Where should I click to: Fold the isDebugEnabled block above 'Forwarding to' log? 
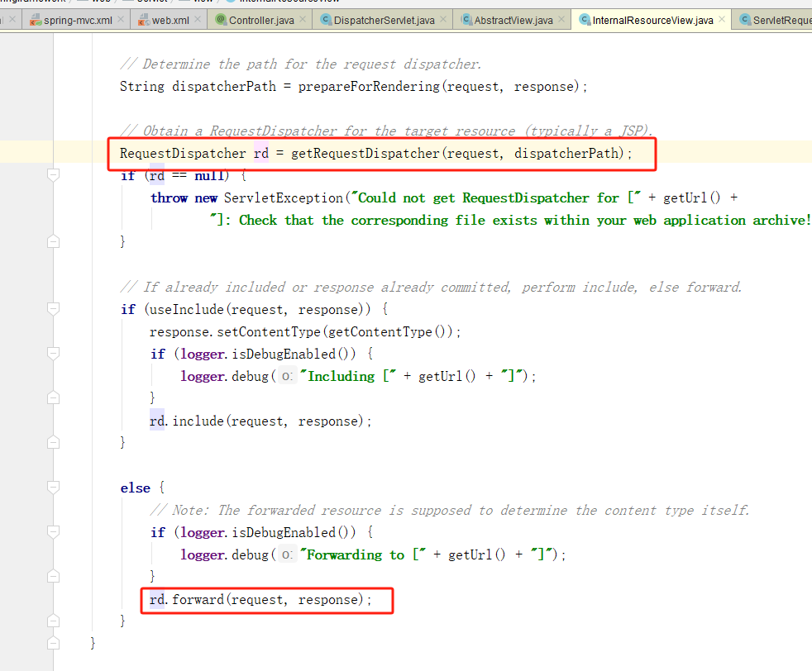click(53, 532)
